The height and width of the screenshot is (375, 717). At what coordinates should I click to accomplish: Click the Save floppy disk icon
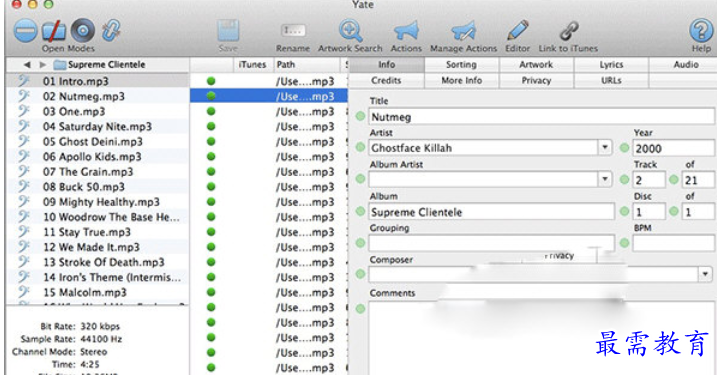pyautogui.click(x=228, y=31)
